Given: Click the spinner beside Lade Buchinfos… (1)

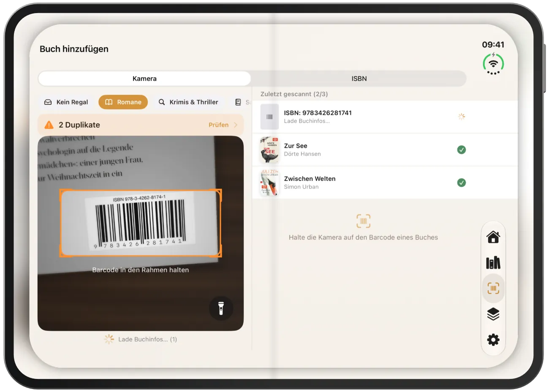Looking at the screenshot, I should [109, 339].
